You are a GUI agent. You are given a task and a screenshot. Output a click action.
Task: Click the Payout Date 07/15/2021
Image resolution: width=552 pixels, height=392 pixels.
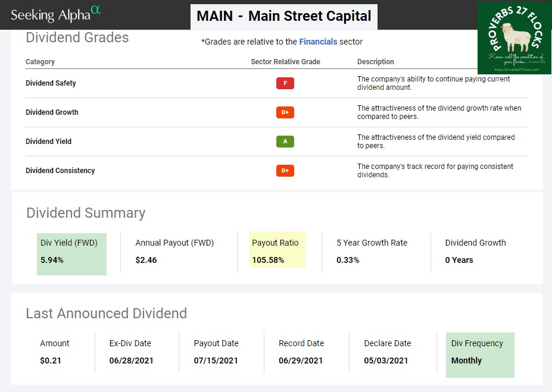click(216, 360)
